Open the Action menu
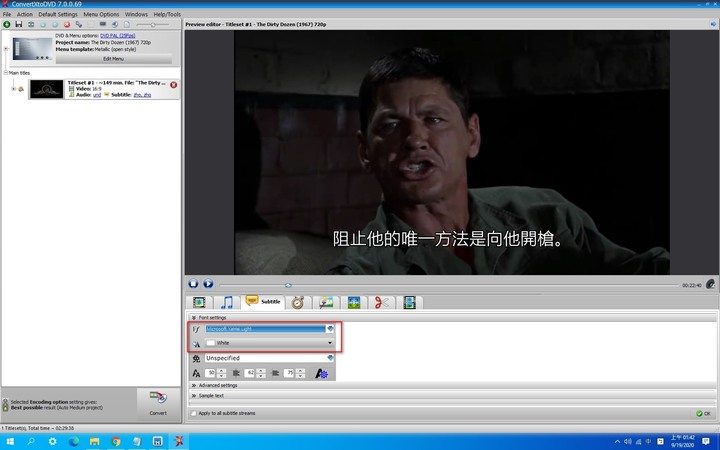 (x=25, y=14)
